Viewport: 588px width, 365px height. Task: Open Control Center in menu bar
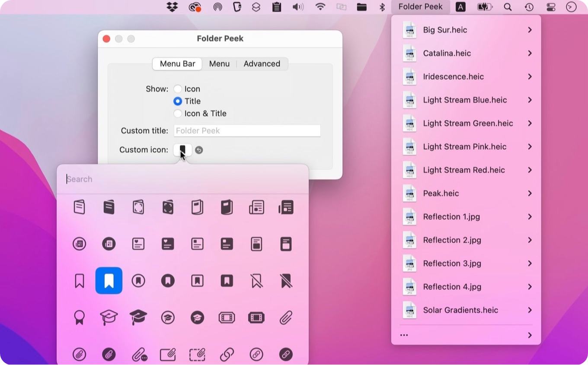pyautogui.click(x=550, y=7)
